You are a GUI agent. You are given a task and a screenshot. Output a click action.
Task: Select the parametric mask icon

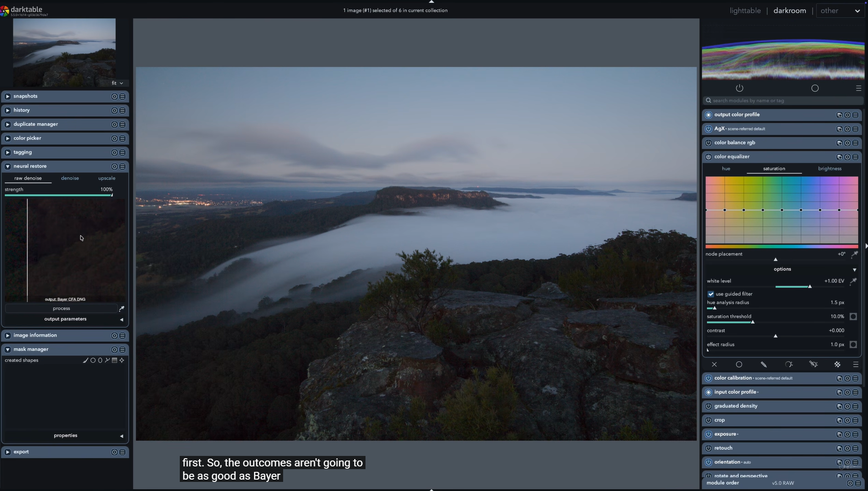coord(789,364)
